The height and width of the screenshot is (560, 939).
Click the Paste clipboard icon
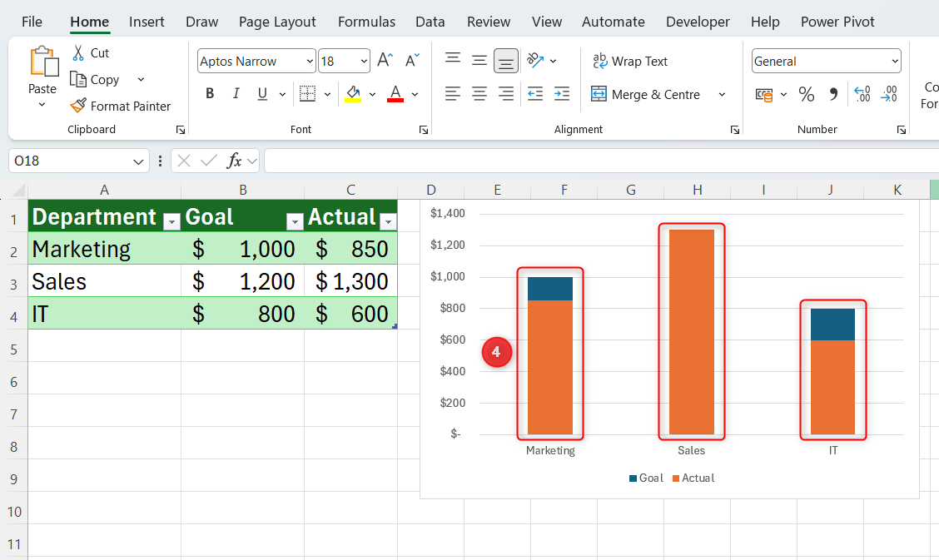(44, 62)
